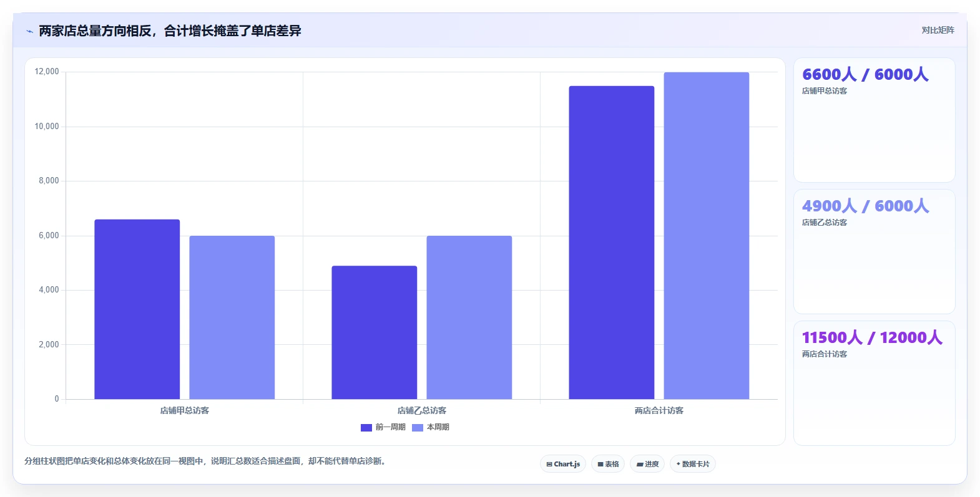
Task: Click the 店铺乙总访客 caption in the second card
Action: coord(825,223)
